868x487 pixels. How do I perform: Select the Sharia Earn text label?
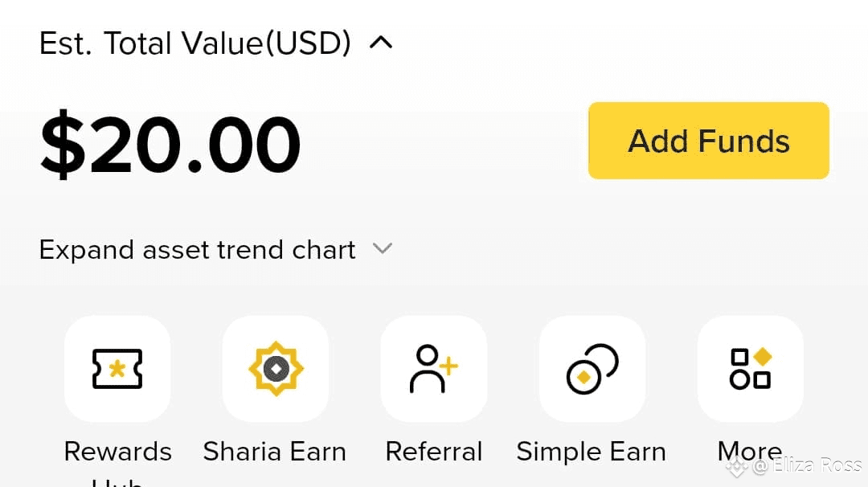point(275,452)
